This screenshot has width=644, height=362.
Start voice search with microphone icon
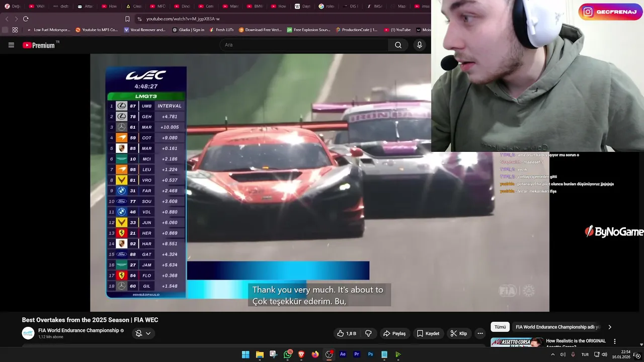(420, 45)
